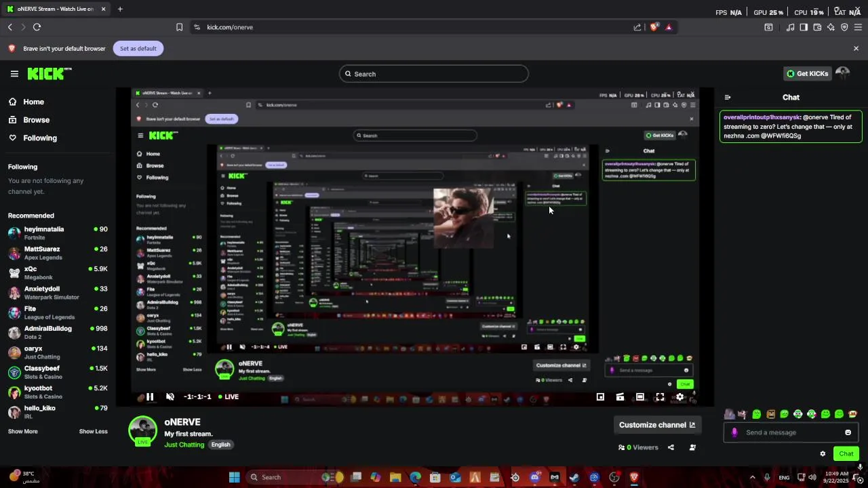The image size is (868, 488).
Task: Go to Home in sidebar
Action: (26, 102)
